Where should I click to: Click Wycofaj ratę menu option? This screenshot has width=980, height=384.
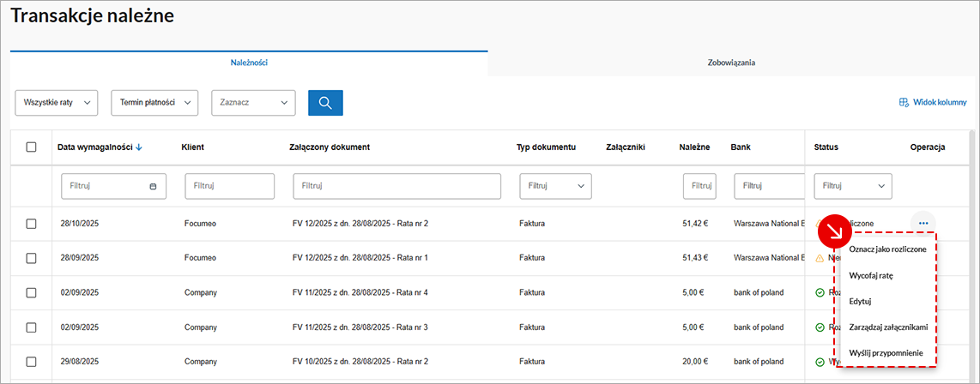(x=871, y=276)
